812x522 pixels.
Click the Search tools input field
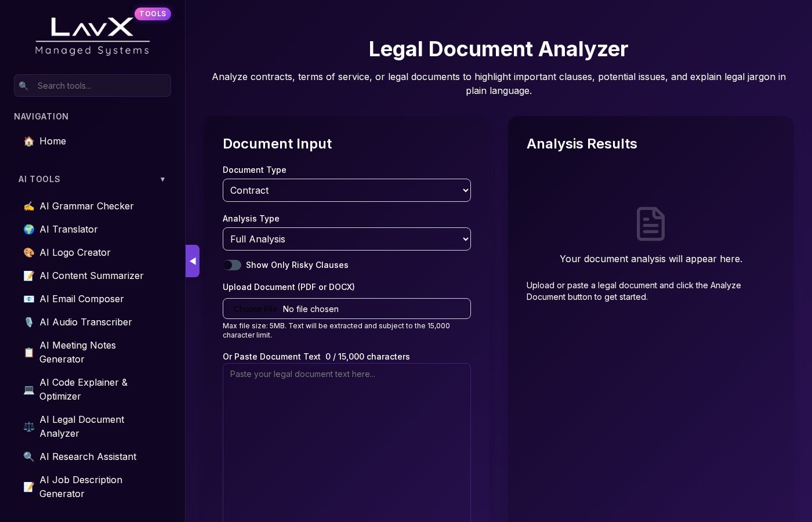coord(99,85)
